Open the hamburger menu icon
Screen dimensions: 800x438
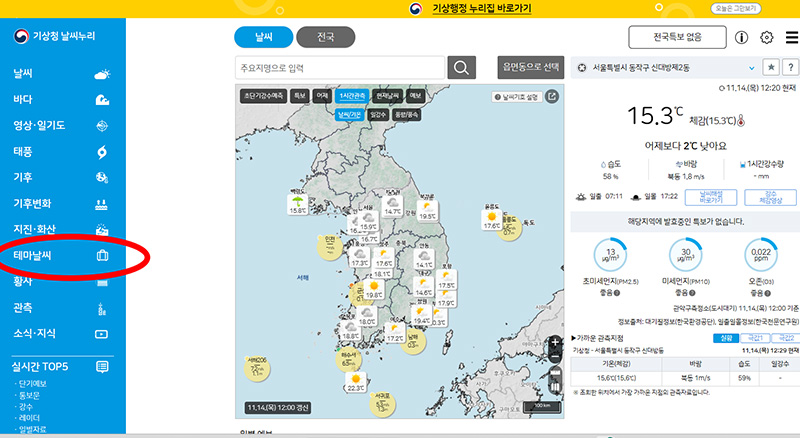point(792,37)
